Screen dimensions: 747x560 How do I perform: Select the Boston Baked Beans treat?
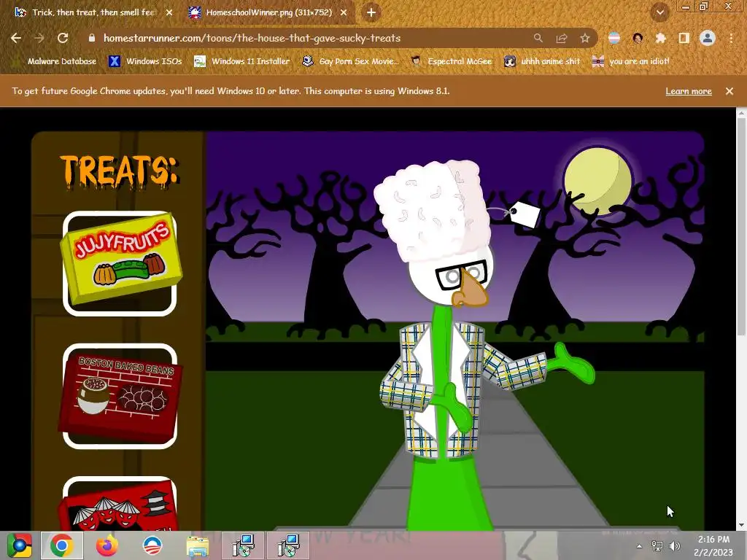120,396
